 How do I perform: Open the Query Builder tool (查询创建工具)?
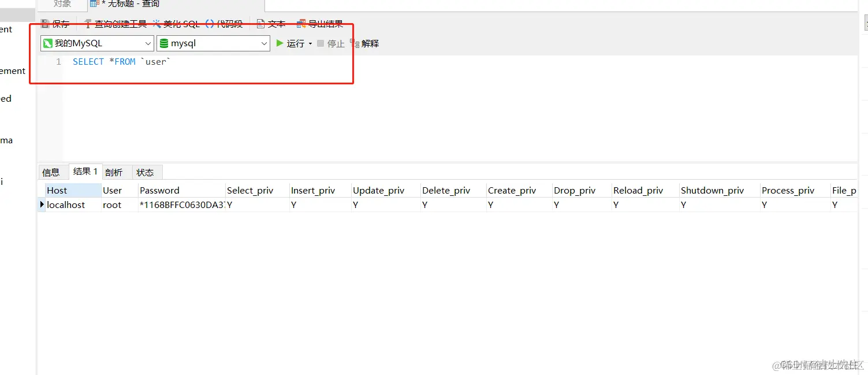coord(116,24)
